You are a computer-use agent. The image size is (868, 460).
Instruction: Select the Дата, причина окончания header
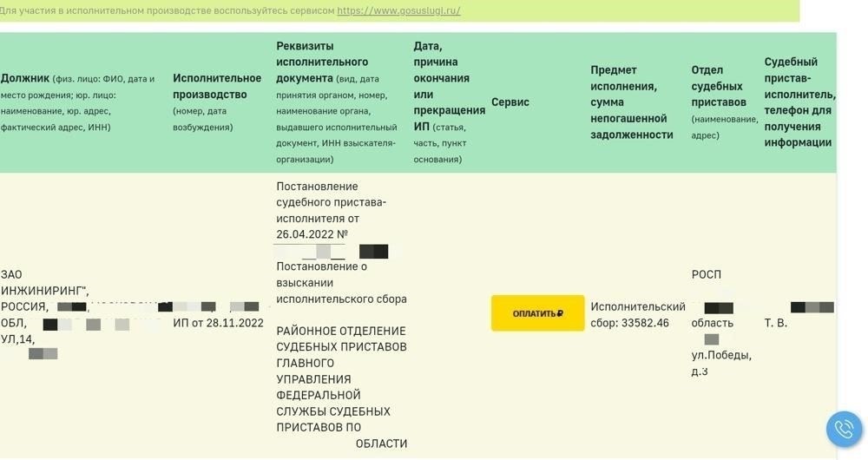click(449, 102)
